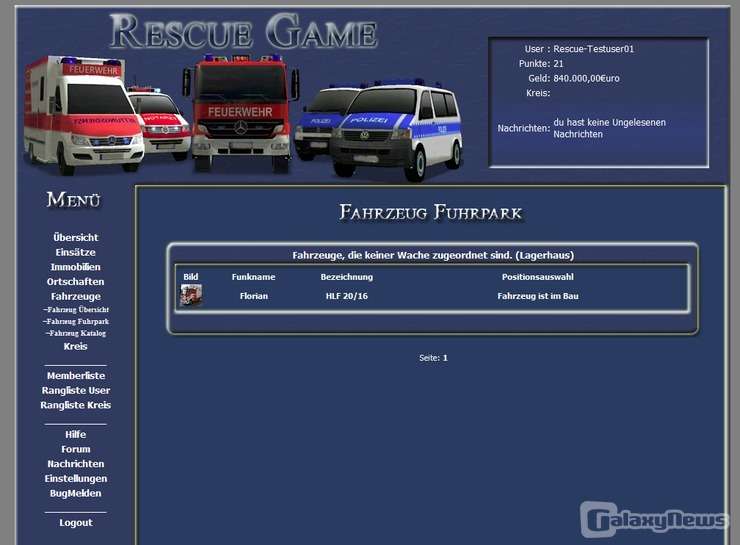Screen dimensions: 740x545
Task: Open Einstellungen settings page
Action: pos(76,478)
